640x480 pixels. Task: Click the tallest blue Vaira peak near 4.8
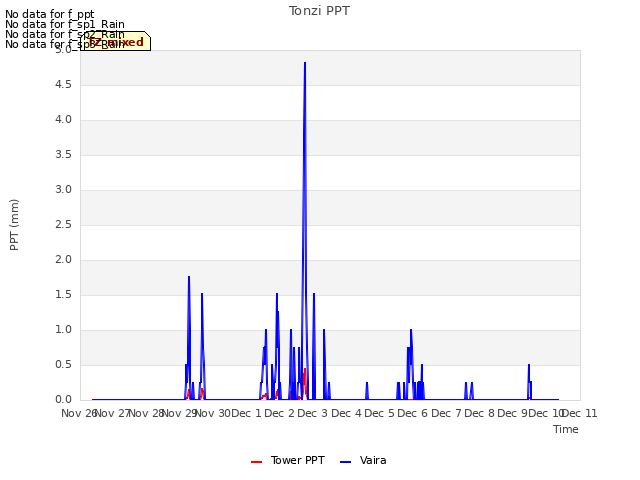click(x=305, y=63)
